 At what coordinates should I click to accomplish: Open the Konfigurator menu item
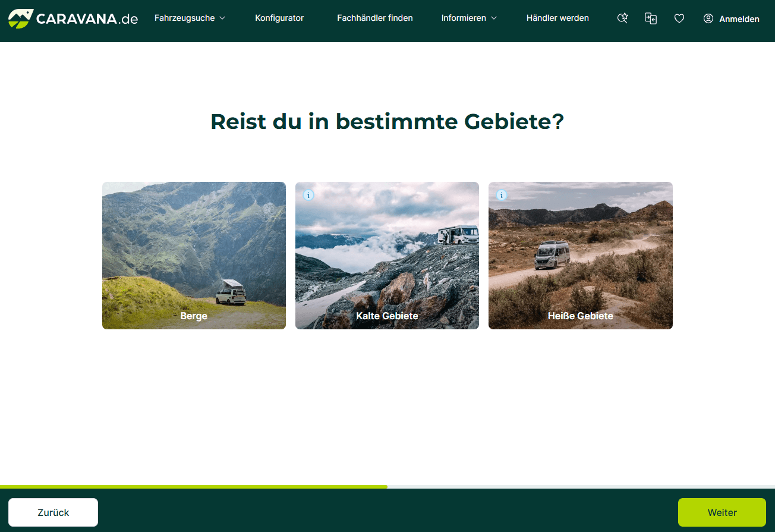pos(279,18)
